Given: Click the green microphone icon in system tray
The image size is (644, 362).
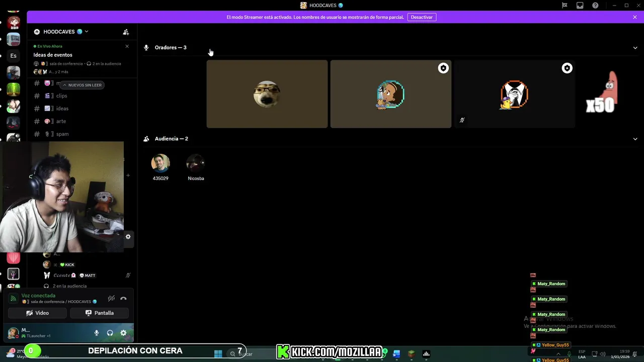Looking at the screenshot, I should click(570, 354).
